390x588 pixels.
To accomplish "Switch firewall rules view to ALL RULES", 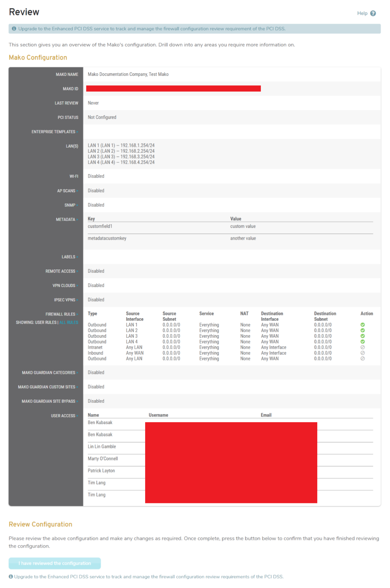I will [69, 322].
